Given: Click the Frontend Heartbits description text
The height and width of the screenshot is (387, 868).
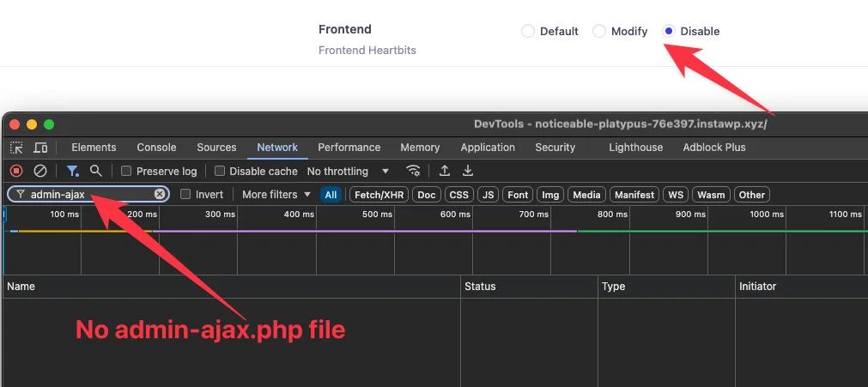Looking at the screenshot, I should (367, 50).
